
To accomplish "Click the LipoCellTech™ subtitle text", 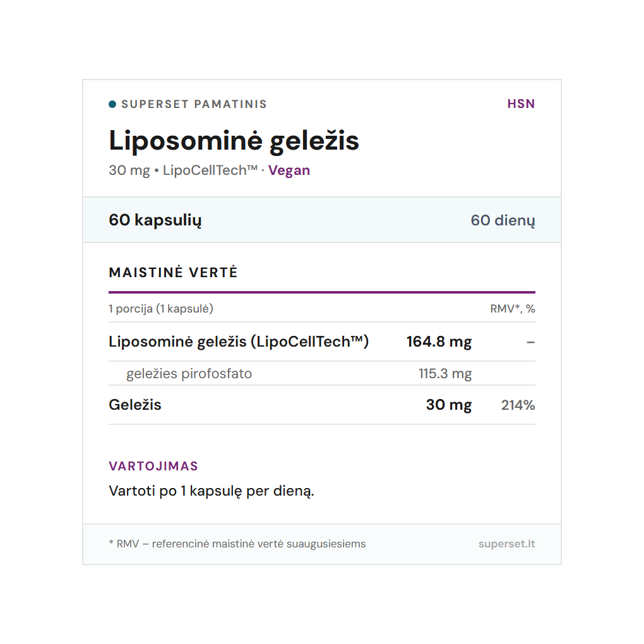I will tap(210, 170).
